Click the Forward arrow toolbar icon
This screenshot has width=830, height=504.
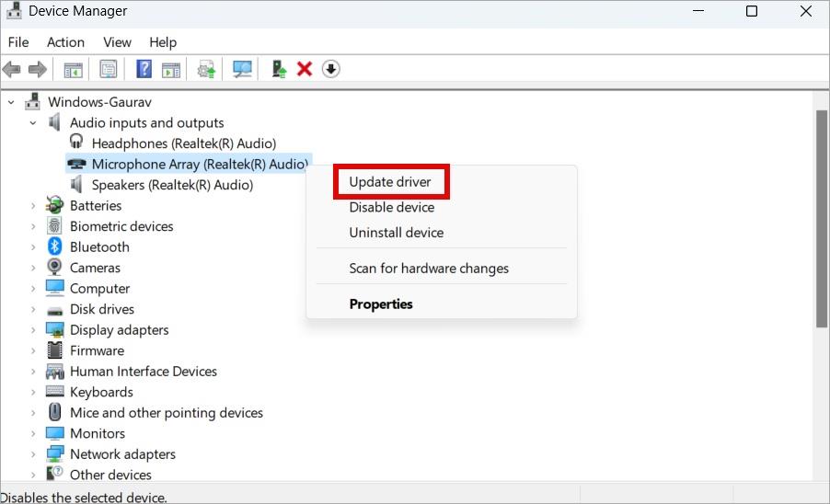pyautogui.click(x=38, y=69)
